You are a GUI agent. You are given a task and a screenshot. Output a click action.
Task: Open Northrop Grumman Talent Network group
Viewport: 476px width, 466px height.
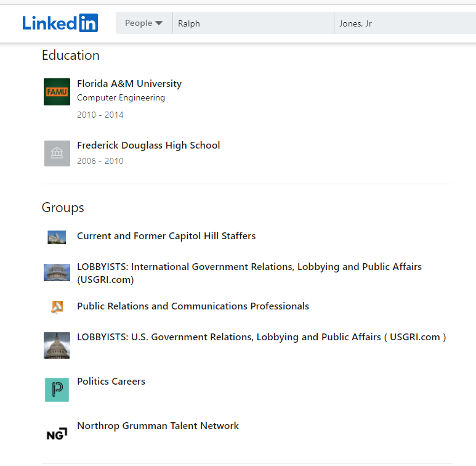pos(158,425)
